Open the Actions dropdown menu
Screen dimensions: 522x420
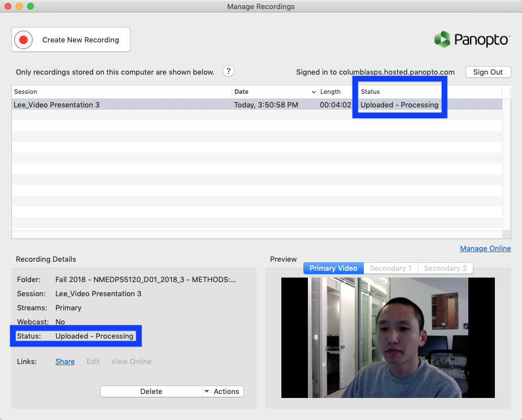pyautogui.click(x=223, y=391)
